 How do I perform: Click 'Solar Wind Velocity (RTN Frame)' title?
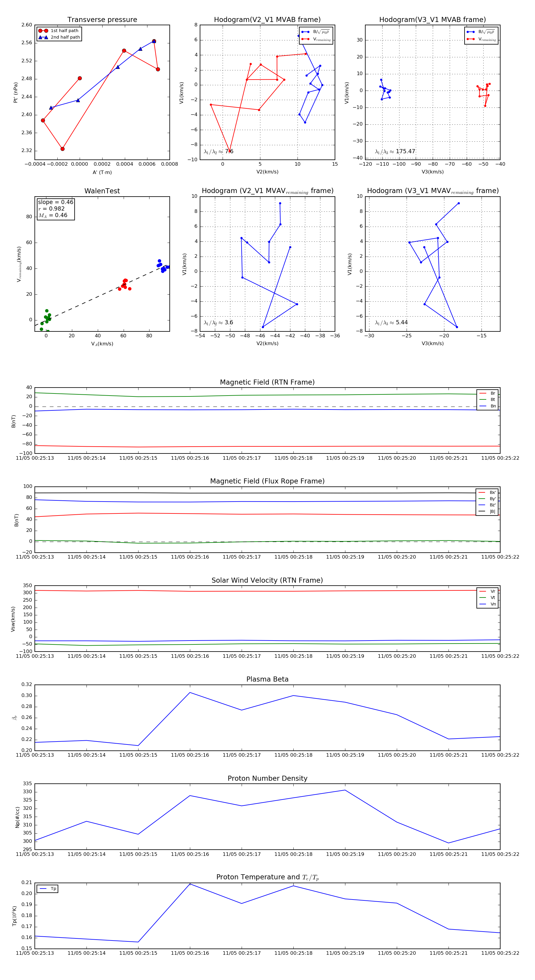pyautogui.click(x=267, y=580)
